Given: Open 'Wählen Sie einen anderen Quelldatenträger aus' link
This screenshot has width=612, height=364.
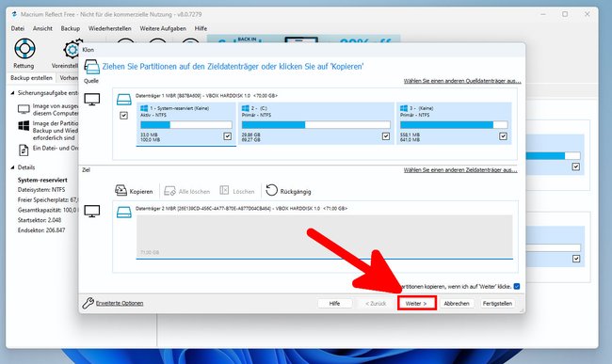Looking at the screenshot, I should pyautogui.click(x=462, y=81).
